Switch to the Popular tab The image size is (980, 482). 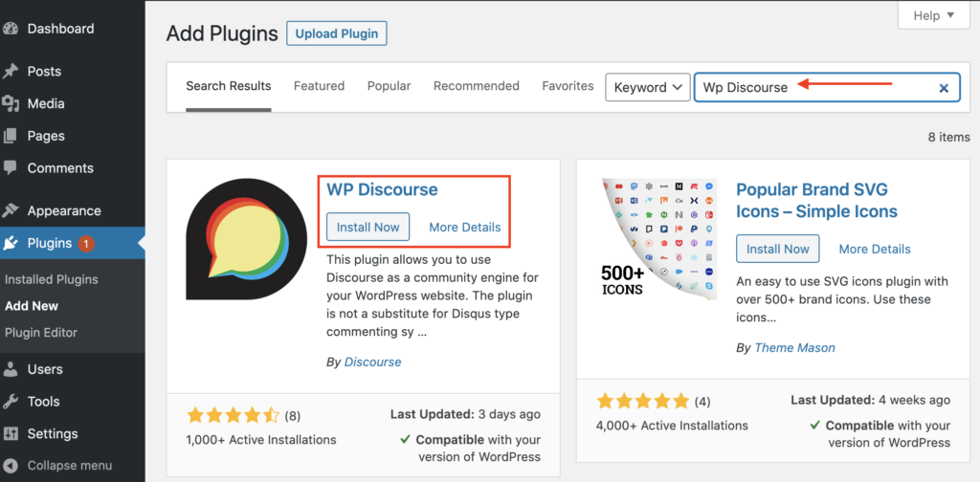[x=389, y=86]
